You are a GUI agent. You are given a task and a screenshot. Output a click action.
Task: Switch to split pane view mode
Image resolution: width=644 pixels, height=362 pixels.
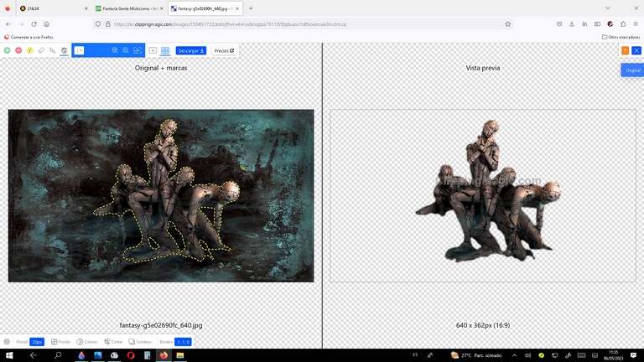tap(165, 50)
